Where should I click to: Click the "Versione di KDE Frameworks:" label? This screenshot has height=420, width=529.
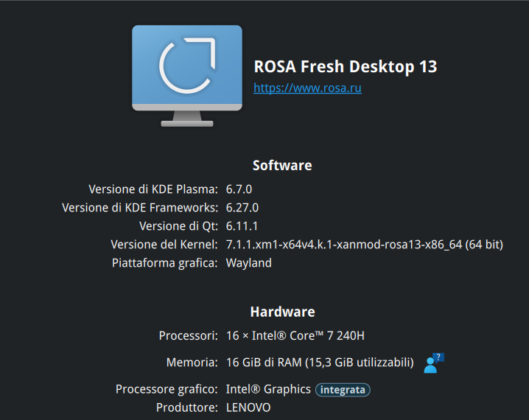[140, 208]
